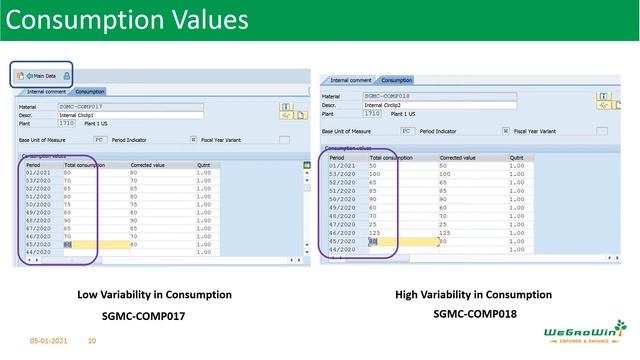640x360 pixels.
Task: Click the Qutnt 1.00 cell for 44/2020 in COMP018
Action: [521, 250]
